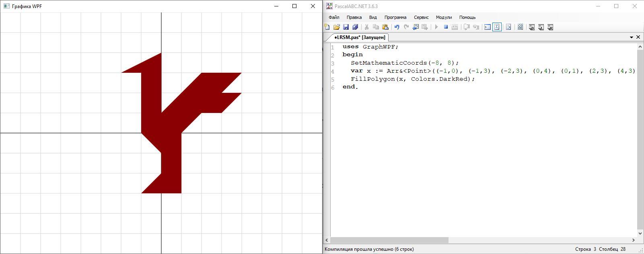Viewport: 644px width, 254px height.
Task: Open the Файл menu
Action: click(x=334, y=17)
